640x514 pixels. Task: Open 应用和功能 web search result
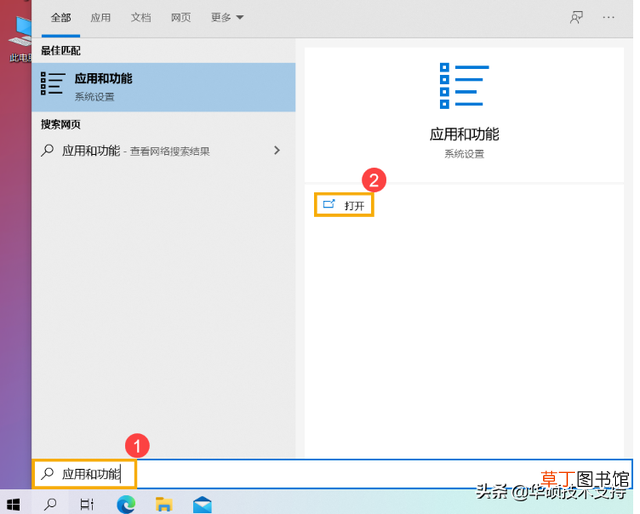(x=164, y=151)
